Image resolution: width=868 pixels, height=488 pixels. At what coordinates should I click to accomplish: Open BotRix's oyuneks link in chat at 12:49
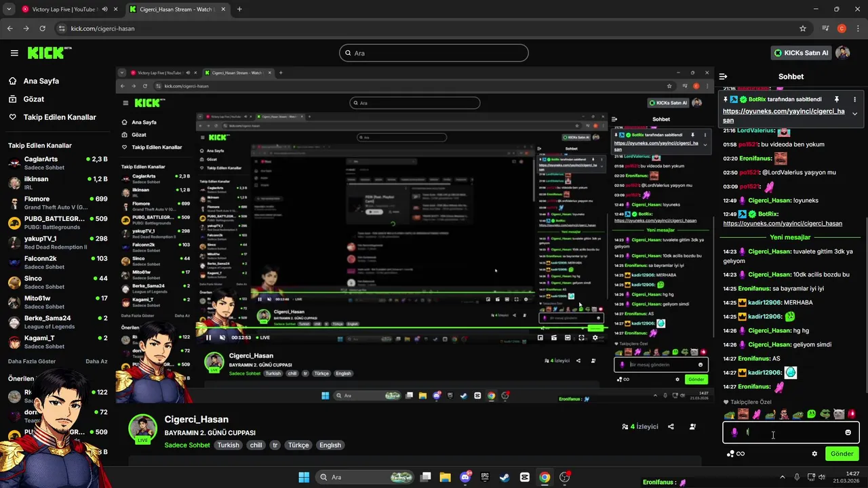[783, 223]
